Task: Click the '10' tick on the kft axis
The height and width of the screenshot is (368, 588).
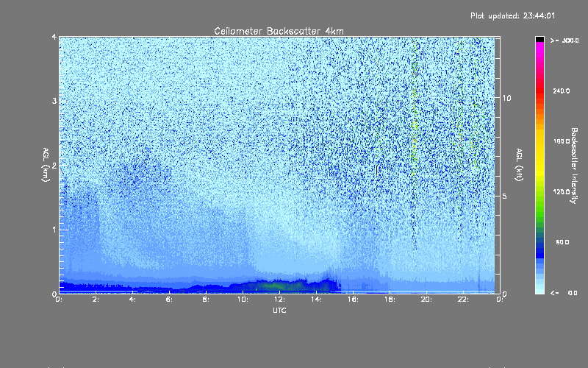Action: [506, 98]
